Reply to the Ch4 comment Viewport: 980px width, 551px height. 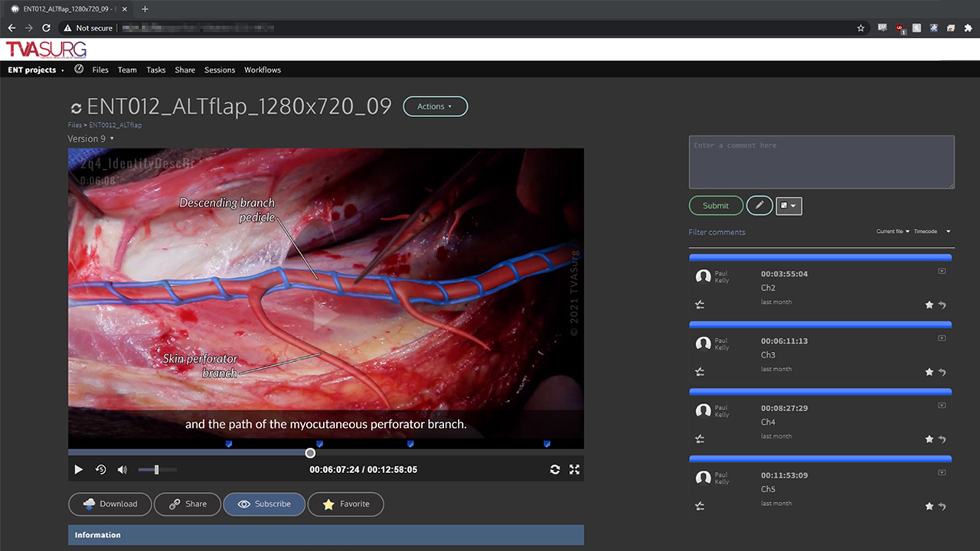coord(942,439)
